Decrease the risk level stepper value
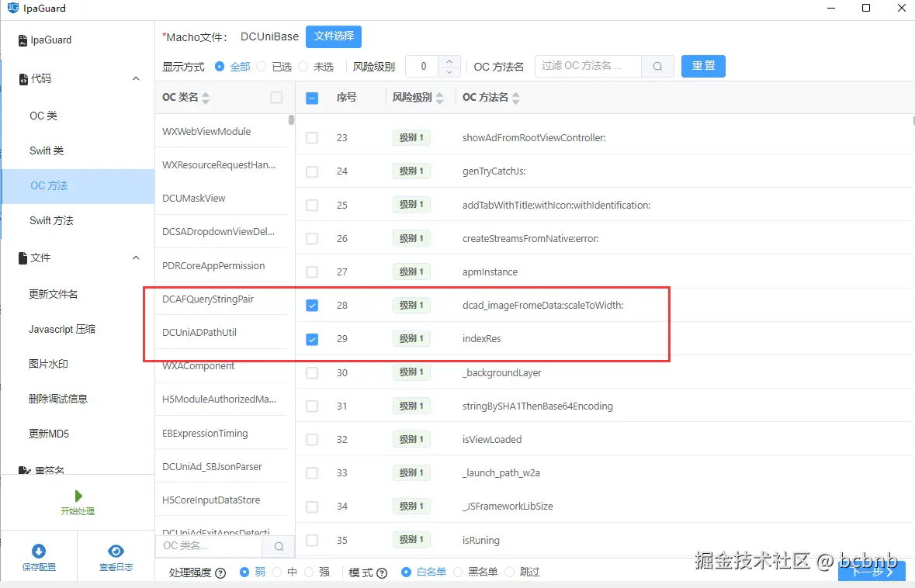The height and width of the screenshot is (588, 915). coord(449,71)
